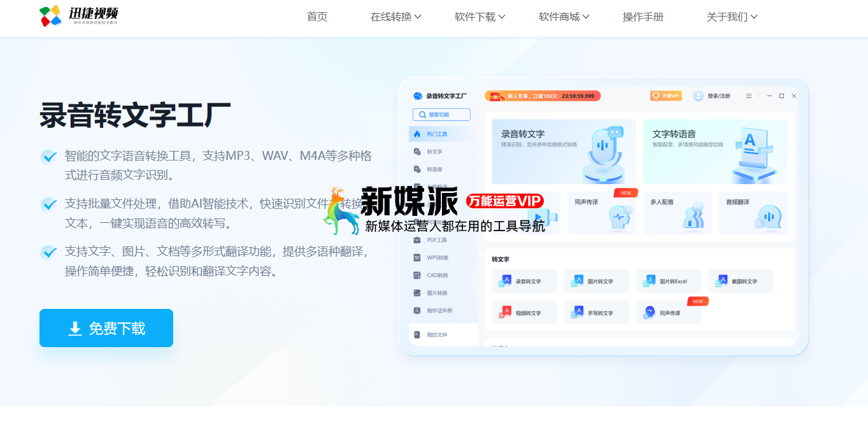Expand the 关于我们 dropdown
The height and width of the screenshot is (421, 868).
point(732,17)
